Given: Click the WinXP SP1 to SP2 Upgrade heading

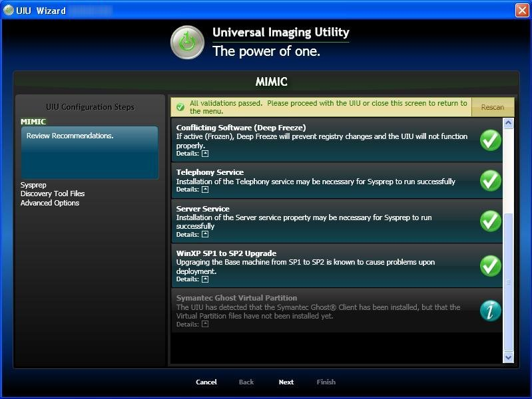Looking at the screenshot, I should pos(226,253).
